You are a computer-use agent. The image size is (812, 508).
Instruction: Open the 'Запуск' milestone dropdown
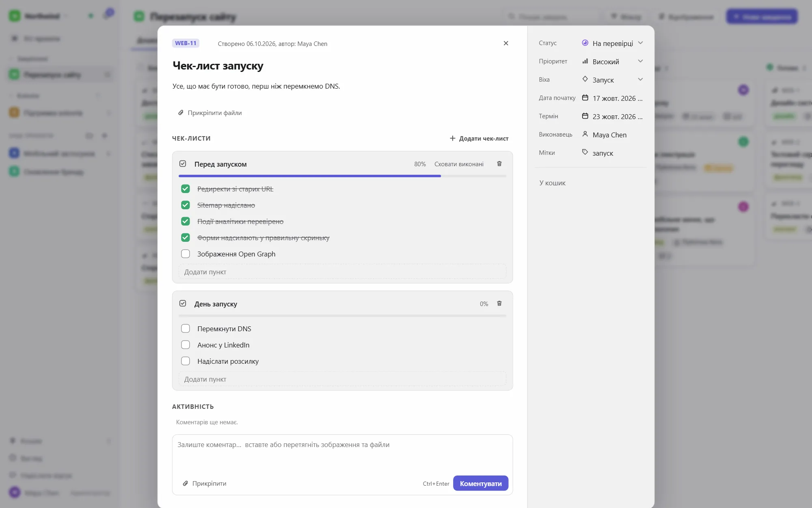pos(613,80)
